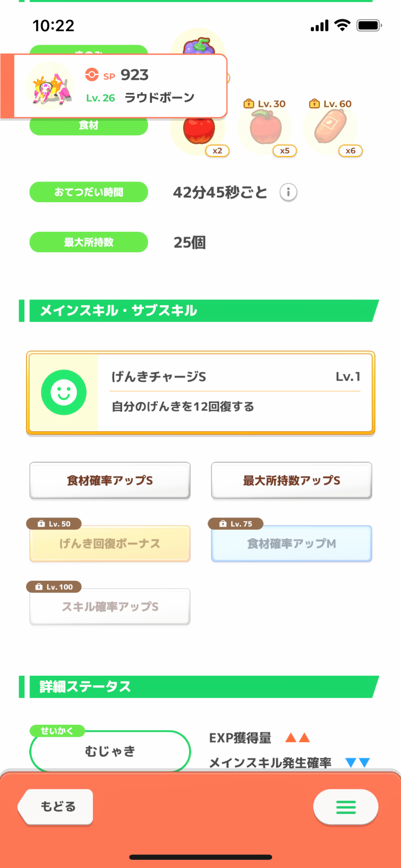This screenshot has height=868, width=401.
Task: Tap the locked げんき回復ボーナス skill
Action: (110, 543)
